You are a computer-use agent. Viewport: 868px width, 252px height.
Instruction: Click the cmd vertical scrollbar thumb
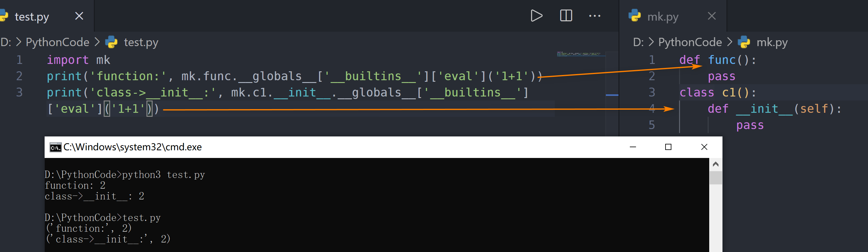(716, 178)
